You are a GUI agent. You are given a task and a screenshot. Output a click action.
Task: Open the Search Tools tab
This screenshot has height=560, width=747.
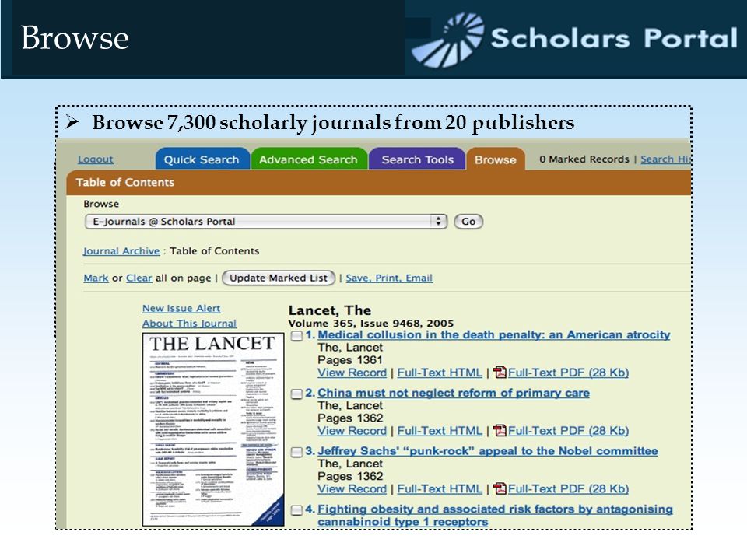point(417,159)
